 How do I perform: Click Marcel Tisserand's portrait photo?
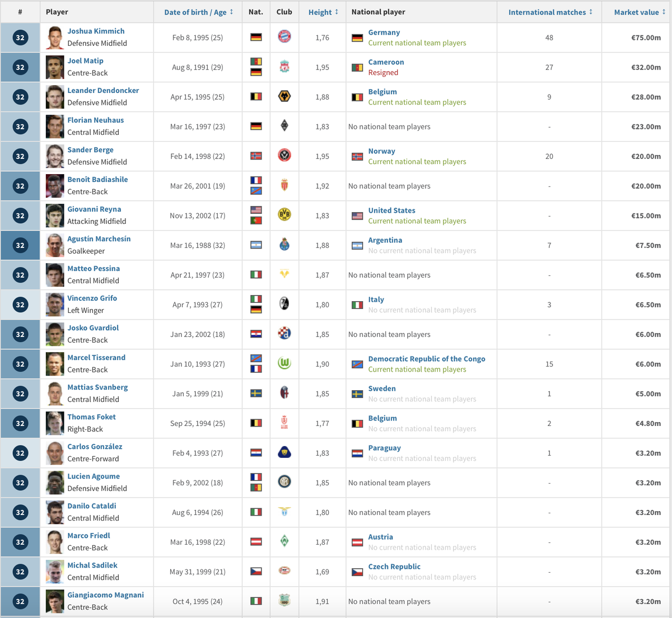[55, 364]
